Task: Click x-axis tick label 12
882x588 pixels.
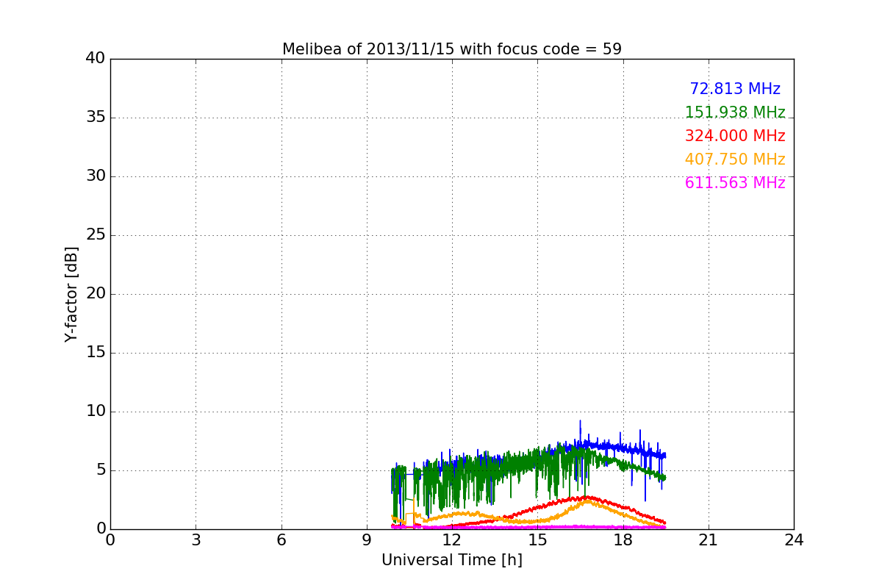Action: pos(452,540)
